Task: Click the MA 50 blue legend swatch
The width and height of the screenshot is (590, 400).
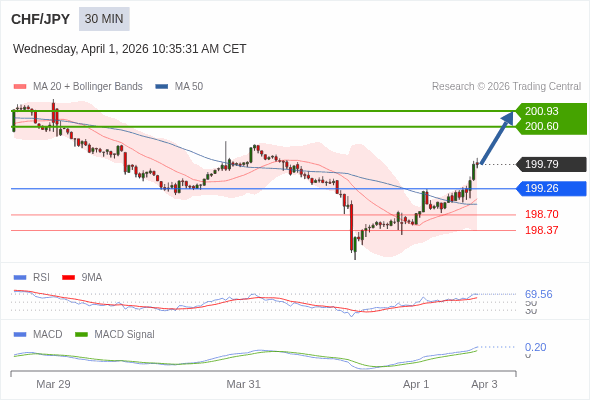Action: (x=162, y=87)
